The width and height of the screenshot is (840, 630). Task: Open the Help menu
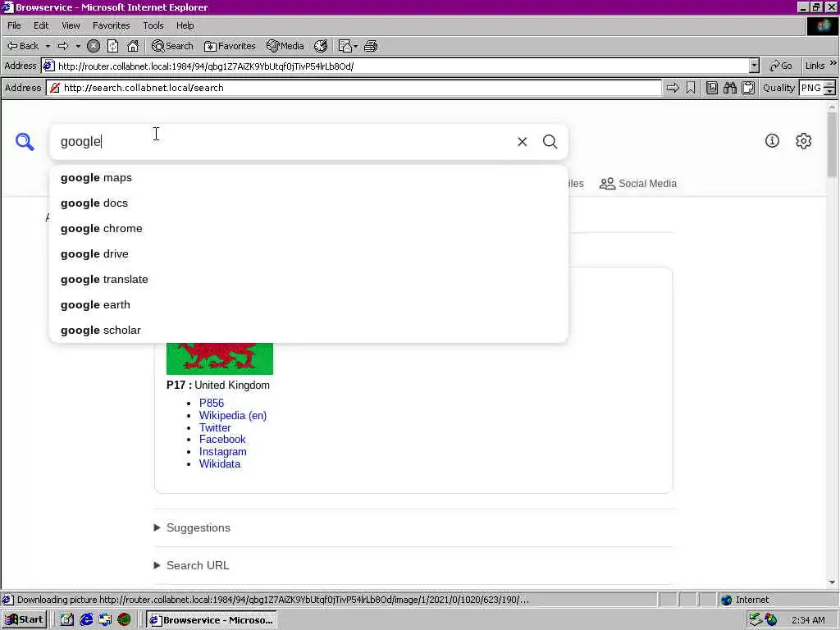(185, 25)
